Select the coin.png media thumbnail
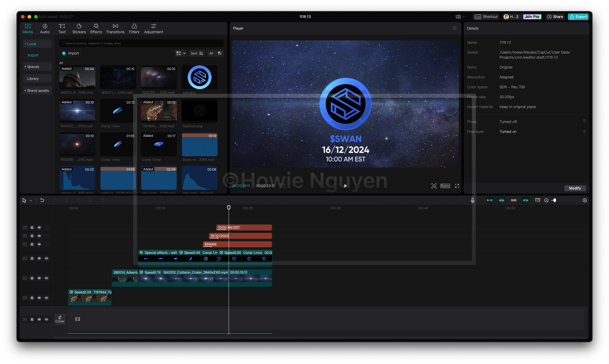The height and width of the screenshot is (364, 609). click(x=199, y=77)
